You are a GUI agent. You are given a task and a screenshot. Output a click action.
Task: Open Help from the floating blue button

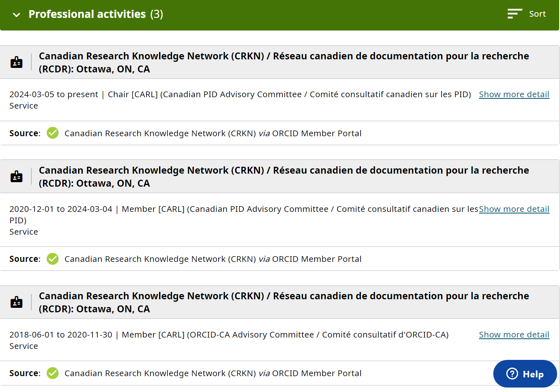point(525,373)
